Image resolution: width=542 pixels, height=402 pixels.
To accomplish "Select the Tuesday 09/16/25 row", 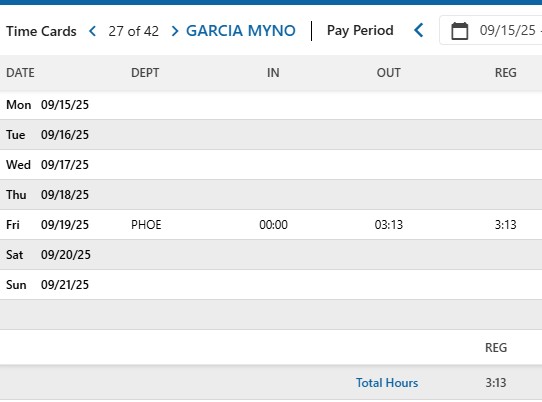I will [x=271, y=135].
